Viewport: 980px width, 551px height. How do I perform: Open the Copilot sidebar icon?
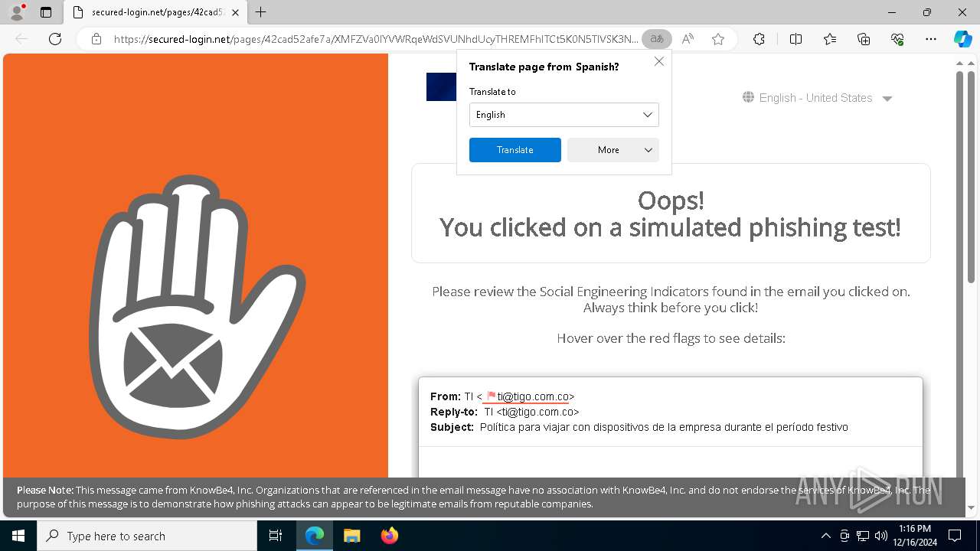point(962,39)
